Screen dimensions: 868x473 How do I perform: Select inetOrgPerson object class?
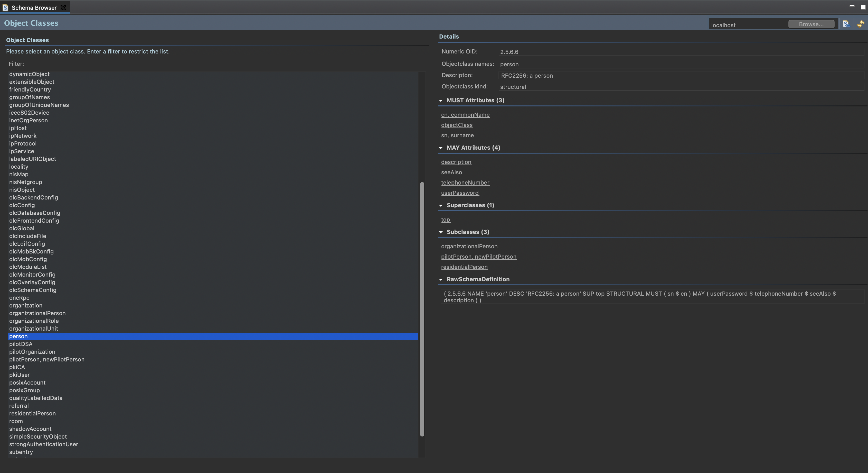tap(213, 121)
